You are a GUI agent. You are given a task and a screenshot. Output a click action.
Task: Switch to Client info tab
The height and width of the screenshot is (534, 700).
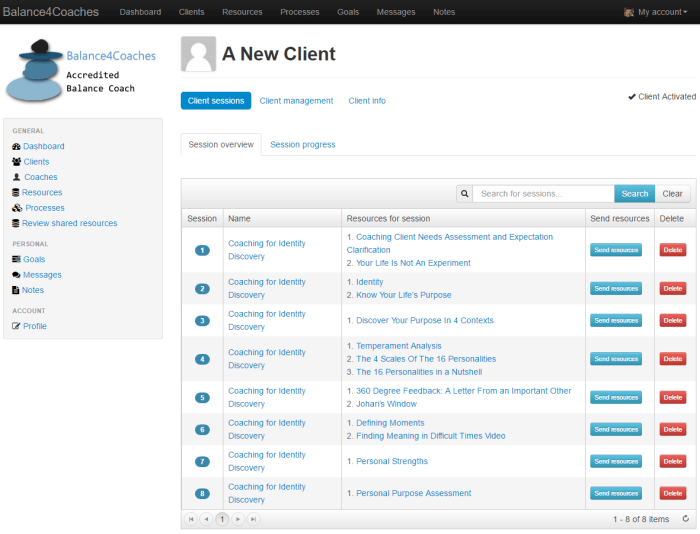click(x=367, y=101)
